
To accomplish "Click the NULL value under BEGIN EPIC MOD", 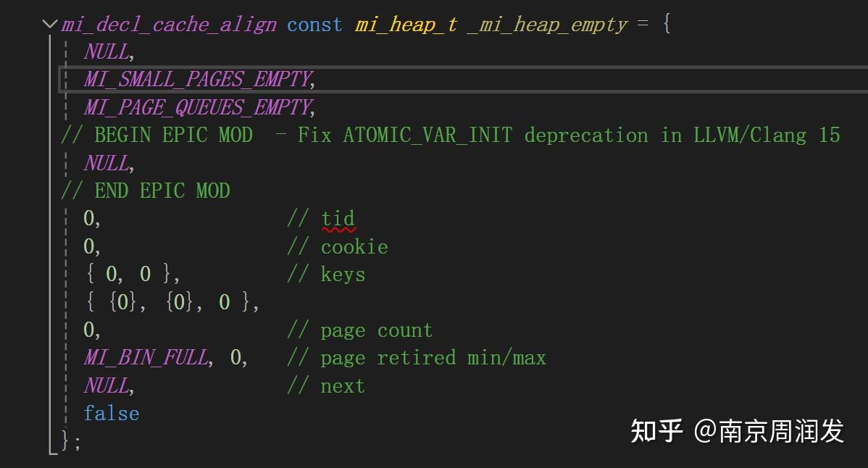I will (106, 162).
